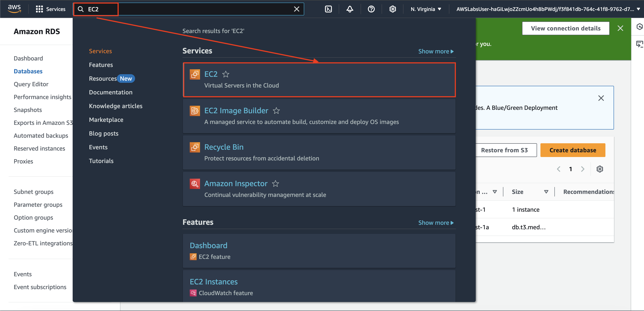Close the Blue/Green Deployment info box
644x311 pixels.
(x=601, y=98)
